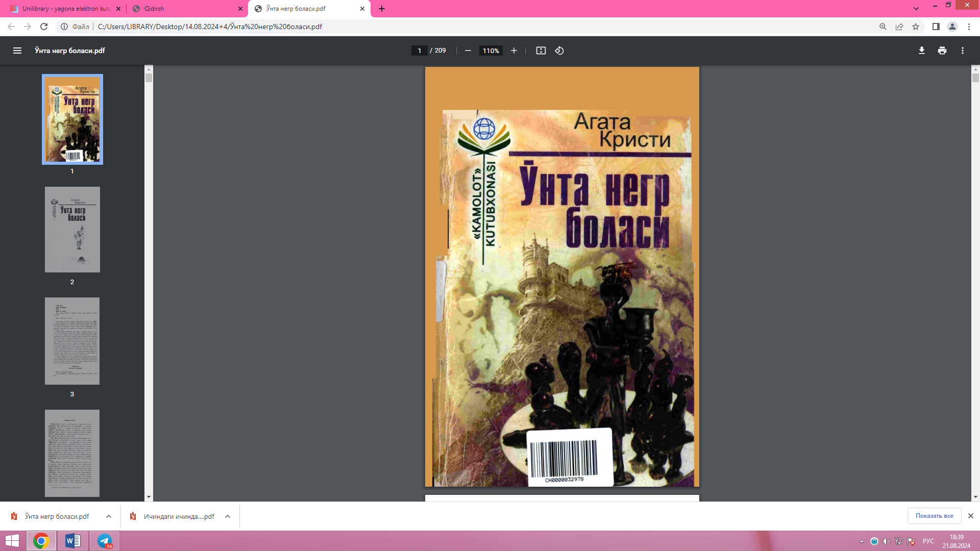Rotate the PDF page counterclockwise
980x551 pixels.
click(x=558, y=51)
